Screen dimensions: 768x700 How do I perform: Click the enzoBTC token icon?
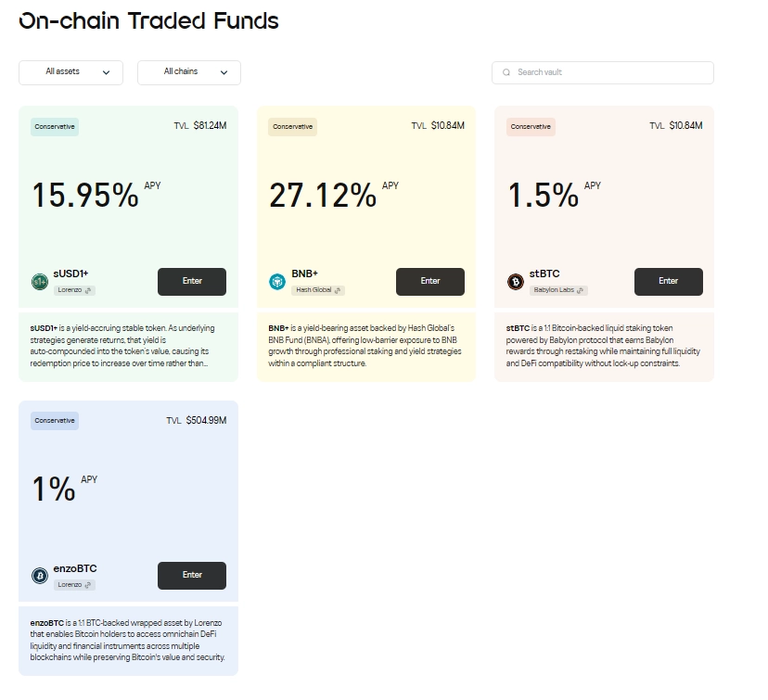[40, 575]
